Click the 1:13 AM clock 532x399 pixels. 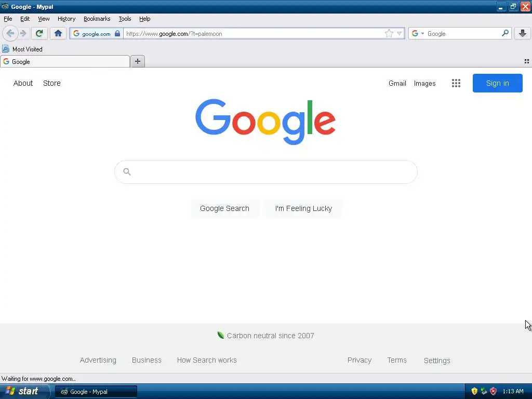[513, 391]
